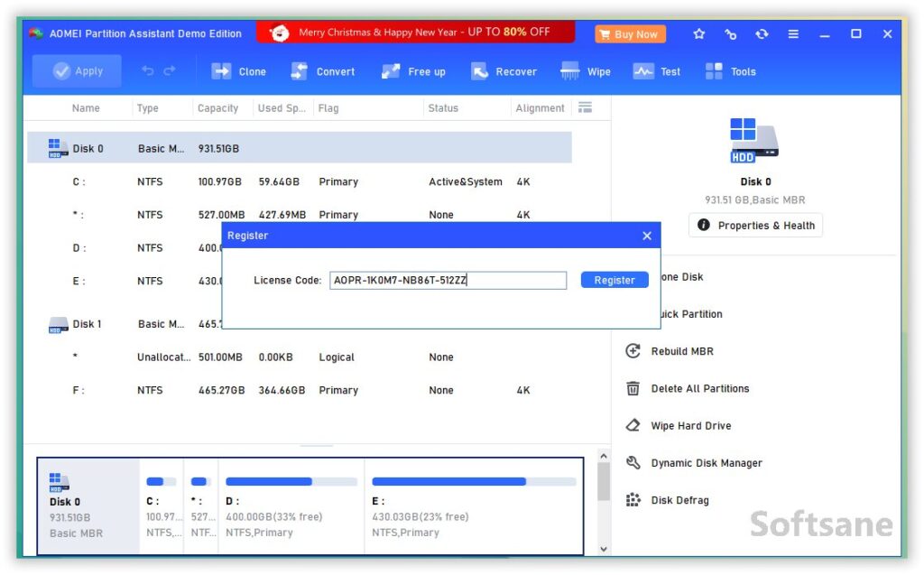Click the Flag column header

[x=328, y=108]
